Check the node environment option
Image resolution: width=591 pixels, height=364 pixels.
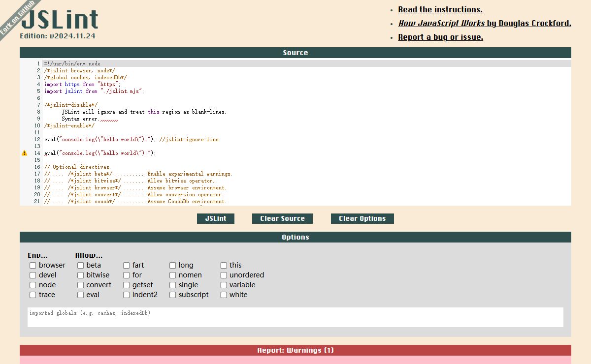tap(33, 285)
